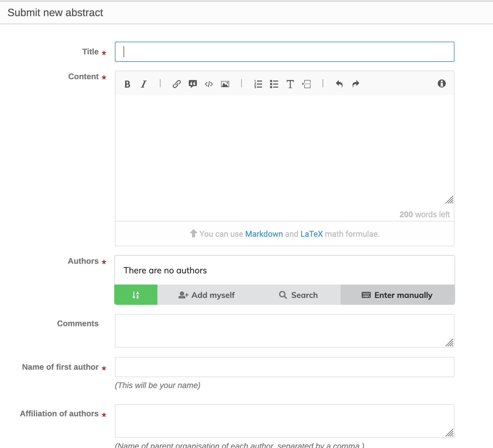Open the Markdown help link
The image size is (493, 448).
[264, 234]
